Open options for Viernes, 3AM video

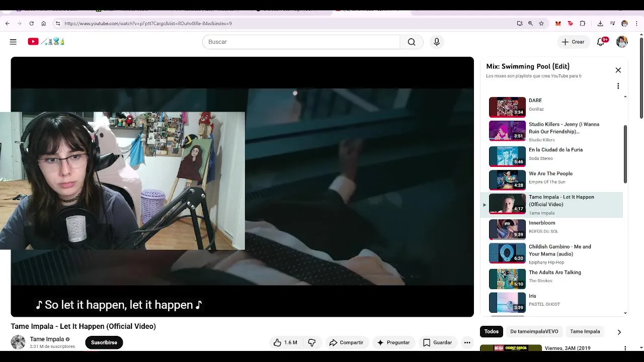625,348
